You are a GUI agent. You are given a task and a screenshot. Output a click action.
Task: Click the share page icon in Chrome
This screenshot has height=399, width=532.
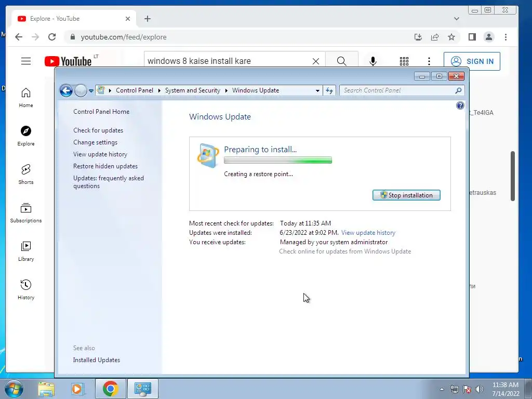435,37
